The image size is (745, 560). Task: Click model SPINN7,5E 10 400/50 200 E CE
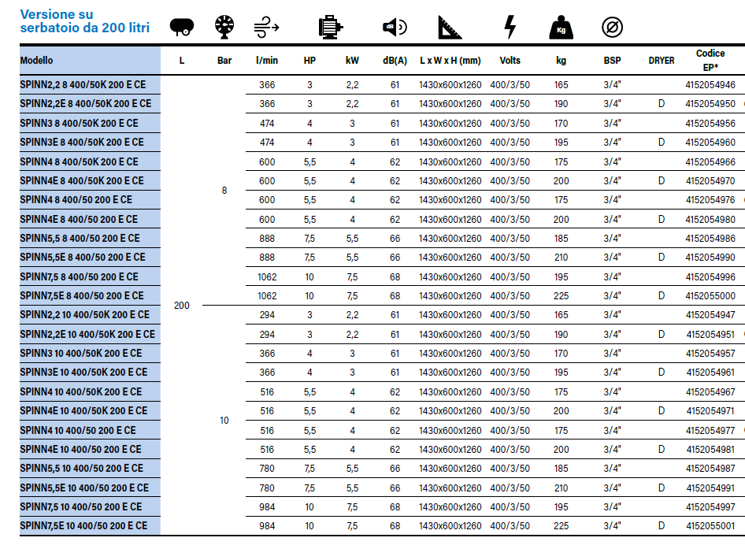[83, 526]
